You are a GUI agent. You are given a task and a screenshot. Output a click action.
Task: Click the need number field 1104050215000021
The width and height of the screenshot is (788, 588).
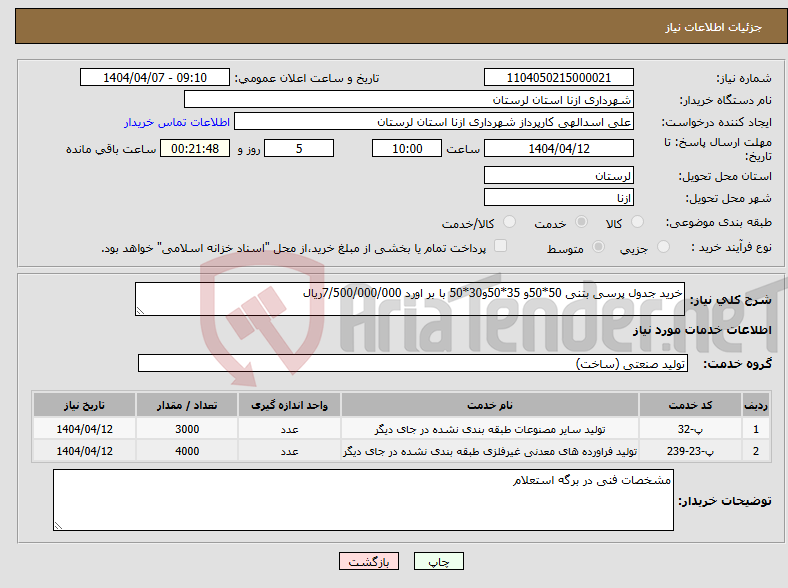558,77
